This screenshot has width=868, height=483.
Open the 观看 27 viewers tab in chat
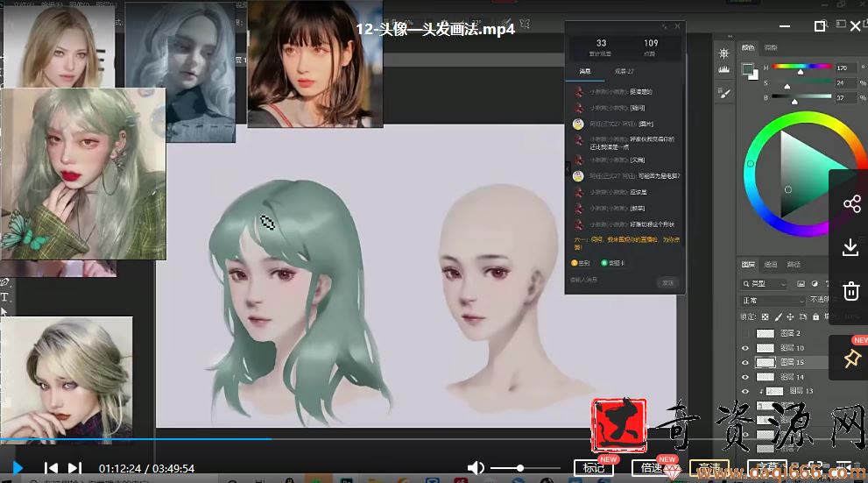click(624, 71)
